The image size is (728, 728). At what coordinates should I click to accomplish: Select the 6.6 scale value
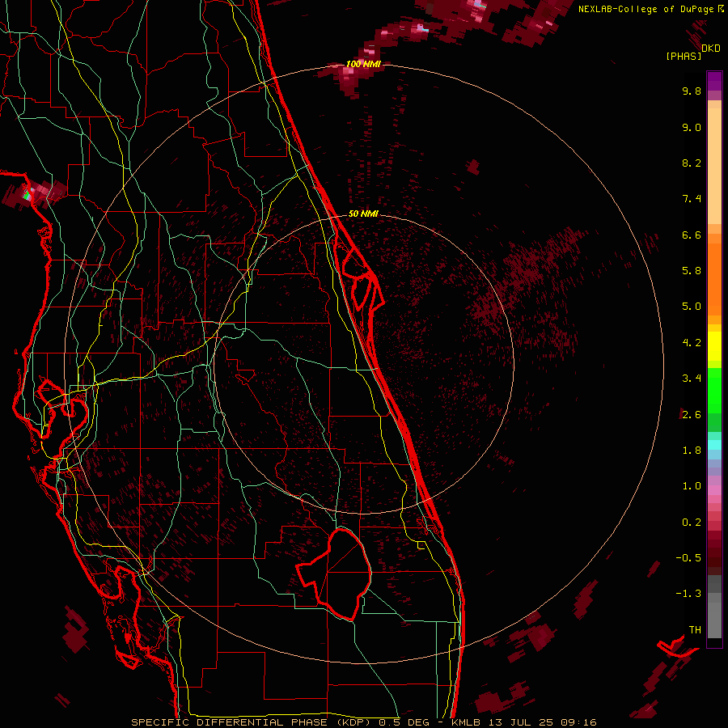(x=692, y=235)
